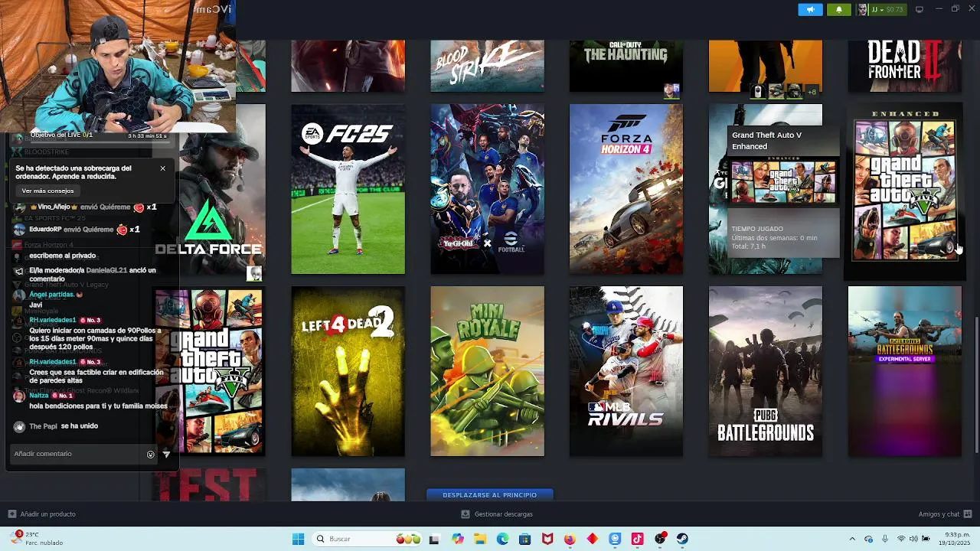
Task: Open Microsoft Store from the taskbar
Action: (524, 539)
